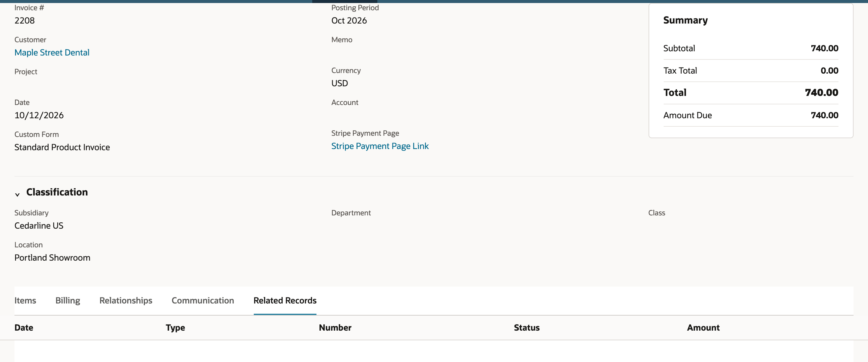Collapse the Classification section chevron
The width and height of the screenshot is (868, 362).
[17, 195]
